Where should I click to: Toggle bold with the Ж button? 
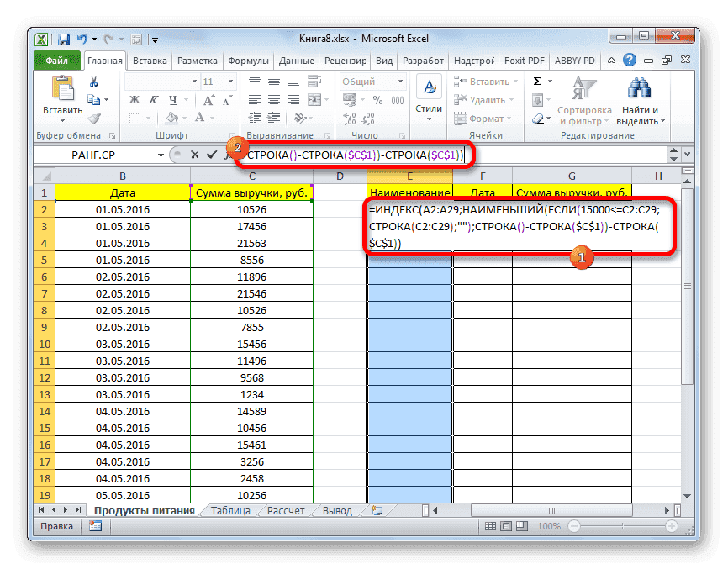pyautogui.click(x=134, y=97)
